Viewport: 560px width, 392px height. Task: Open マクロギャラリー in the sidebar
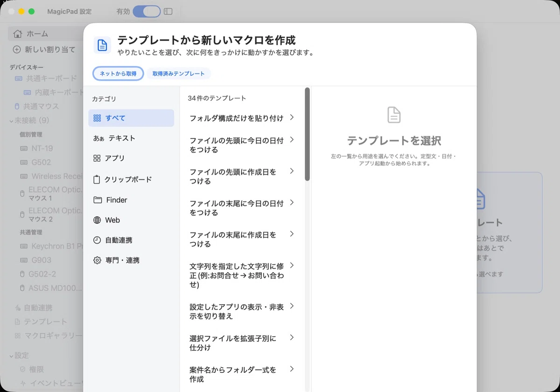point(53,336)
